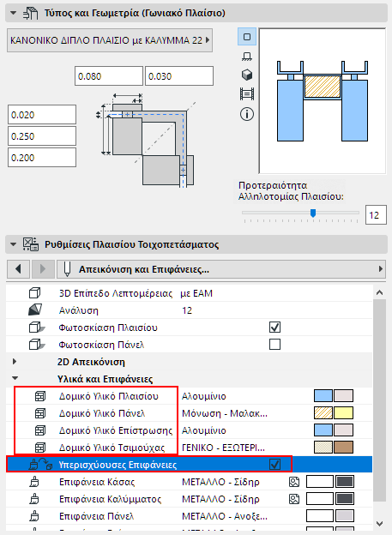392x535 pixels.
Task: Click the texture icon in Επιφάνεια Καλύμματος row
Action: pyautogui.click(x=294, y=499)
